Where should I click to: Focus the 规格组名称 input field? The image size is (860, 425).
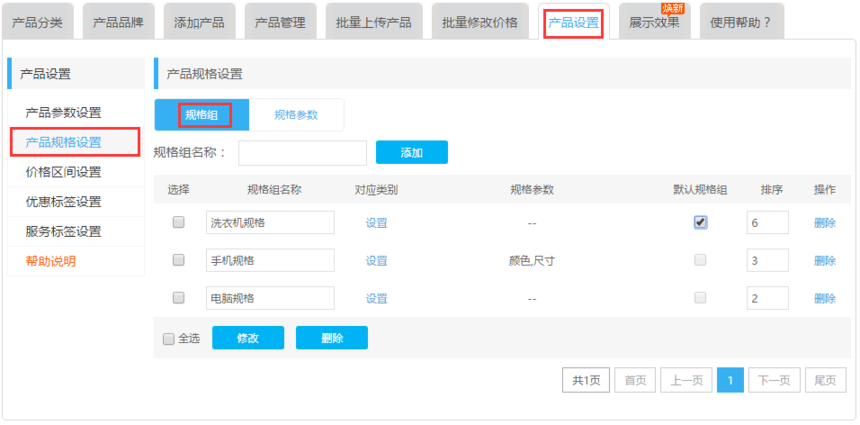pos(302,152)
